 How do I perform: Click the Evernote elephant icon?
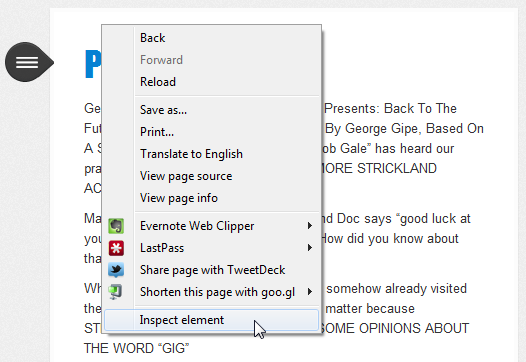[116, 226]
